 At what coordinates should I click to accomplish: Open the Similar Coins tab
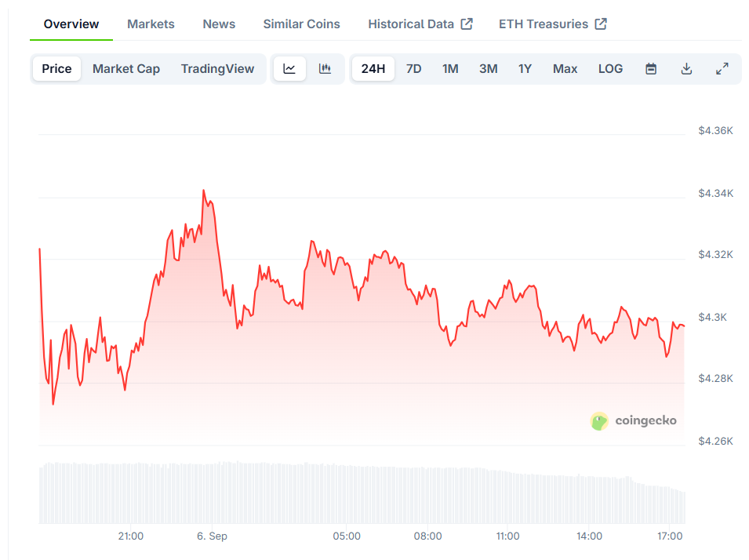301,24
